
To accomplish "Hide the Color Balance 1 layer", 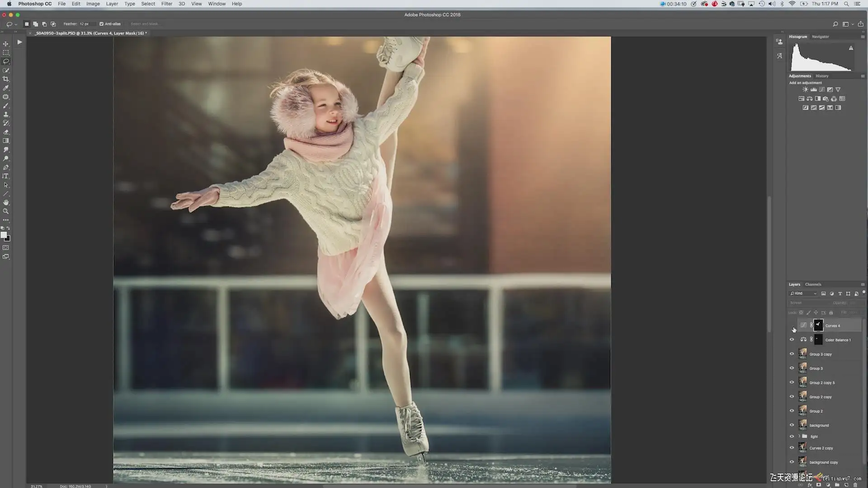I will pyautogui.click(x=792, y=340).
